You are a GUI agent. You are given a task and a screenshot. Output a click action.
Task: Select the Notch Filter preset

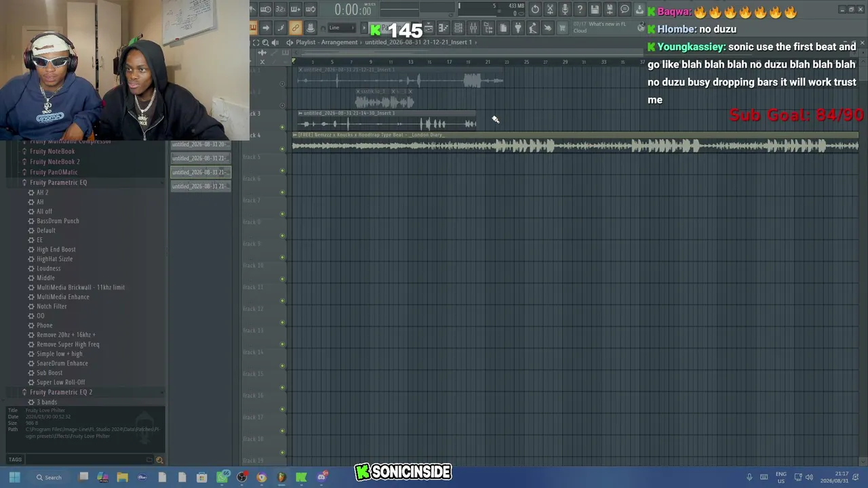[x=52, y=306]
